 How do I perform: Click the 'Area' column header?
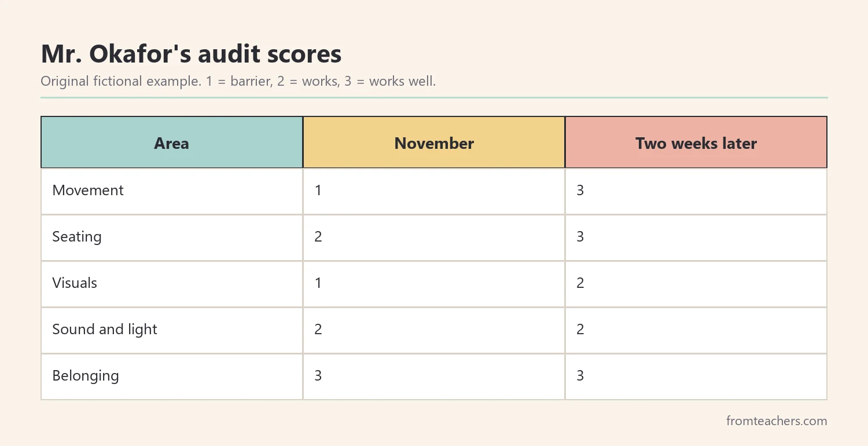click(172, 143)
